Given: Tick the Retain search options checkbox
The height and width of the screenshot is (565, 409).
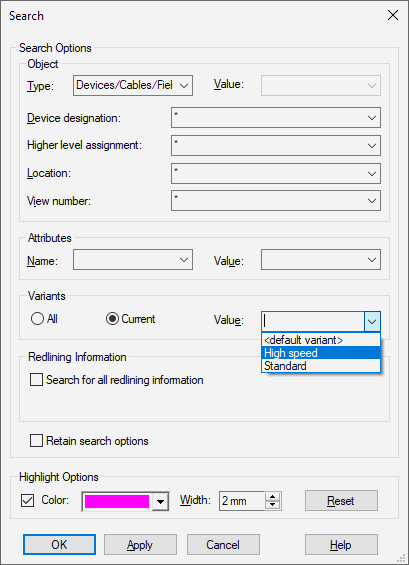Looking at the screenshot, I should [36, 441].
